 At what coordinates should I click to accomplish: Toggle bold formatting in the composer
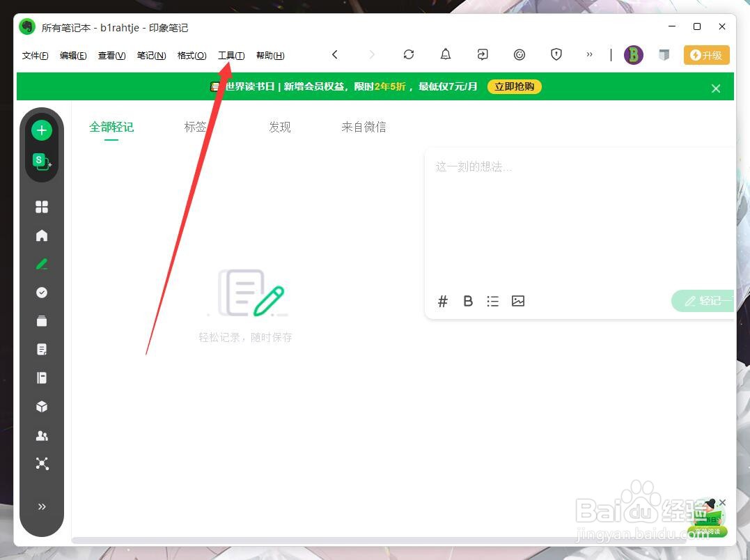tap(468, 301)
